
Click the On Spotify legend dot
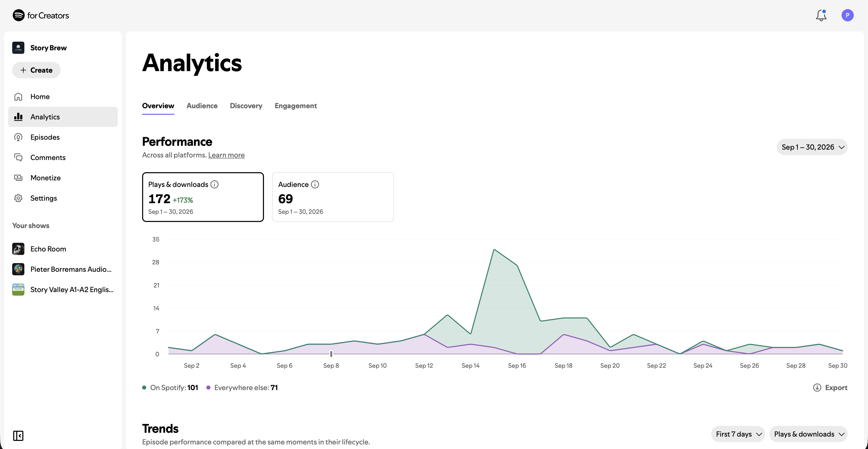pos(144,388)
